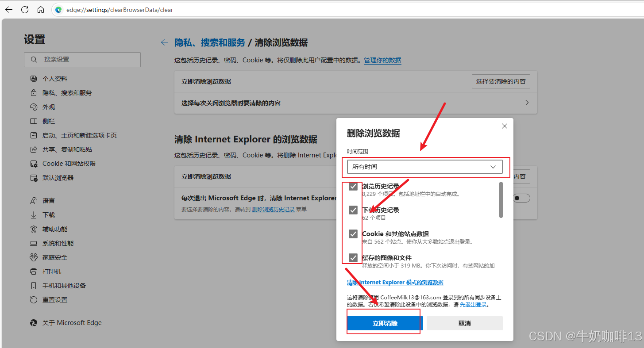Viewport: 644px width, 348px height.
Task: Click the Edge logo in the address bar
Action: tap(58, 10)
